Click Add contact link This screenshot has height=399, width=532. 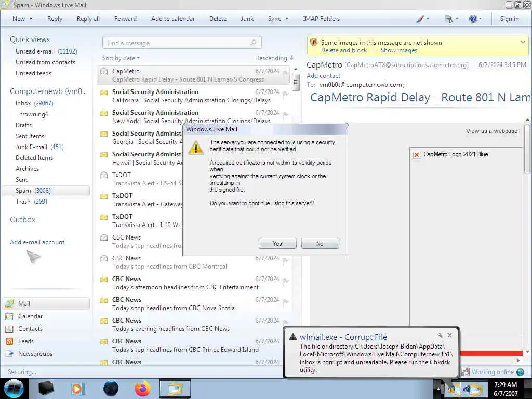point(323,76)
